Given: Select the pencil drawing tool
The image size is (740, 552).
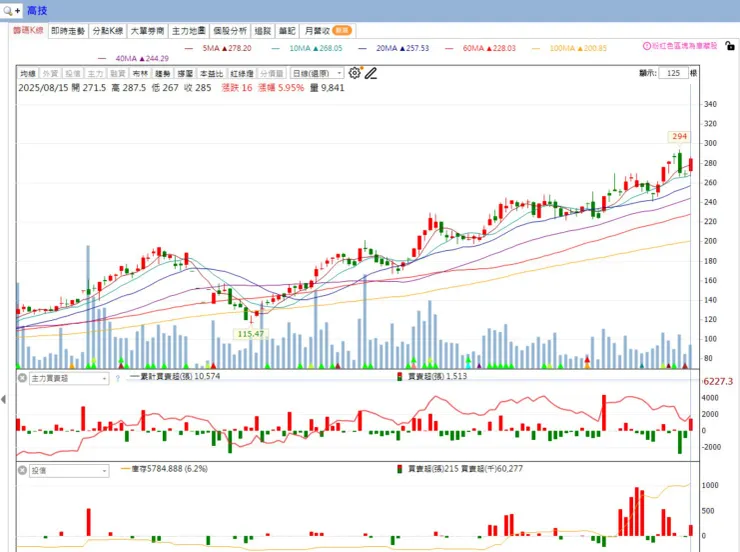Looking at the screenshot, I should 371,73.
